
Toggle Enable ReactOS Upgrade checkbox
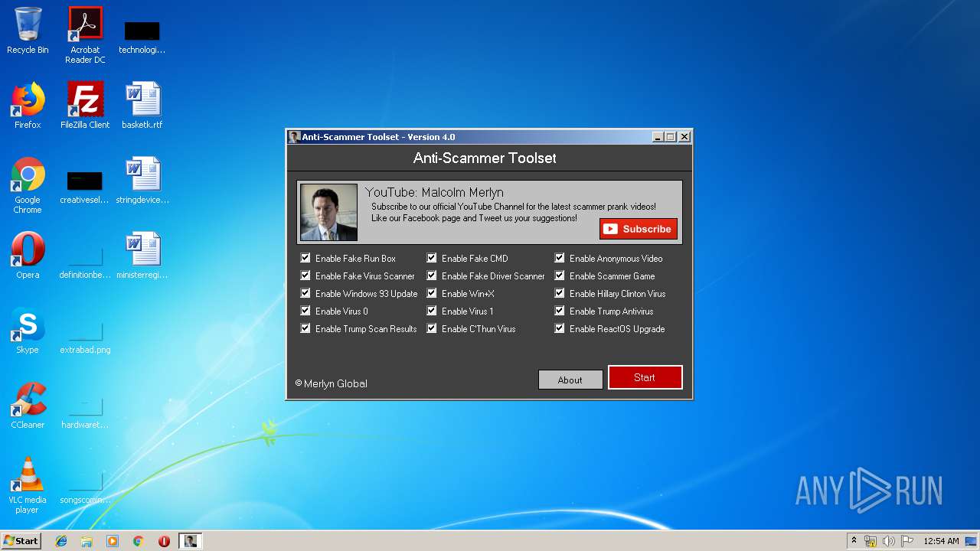(x=560, y=328)
